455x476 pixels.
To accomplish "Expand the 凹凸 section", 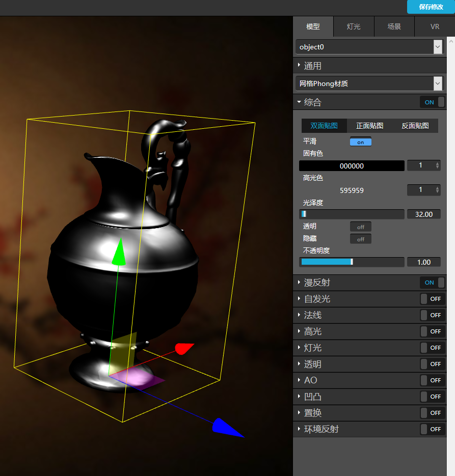I will point(355,397).
